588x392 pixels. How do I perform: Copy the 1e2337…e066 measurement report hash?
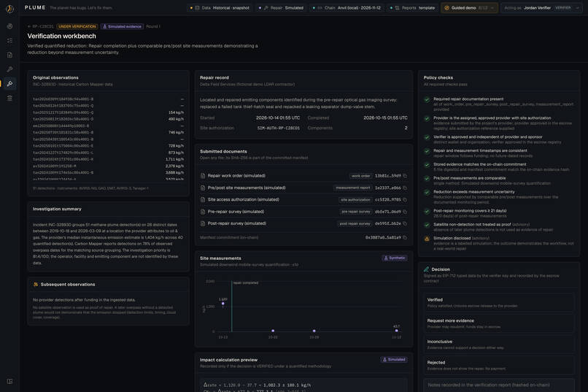tap(405, 188)
